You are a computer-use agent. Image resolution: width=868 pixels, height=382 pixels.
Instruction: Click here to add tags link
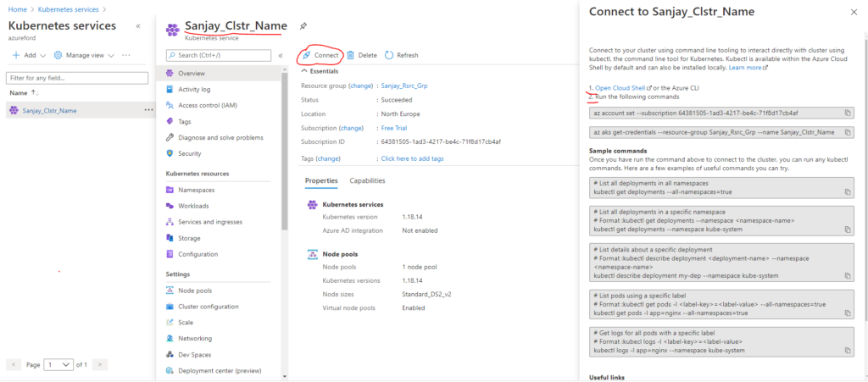[413, 158]
